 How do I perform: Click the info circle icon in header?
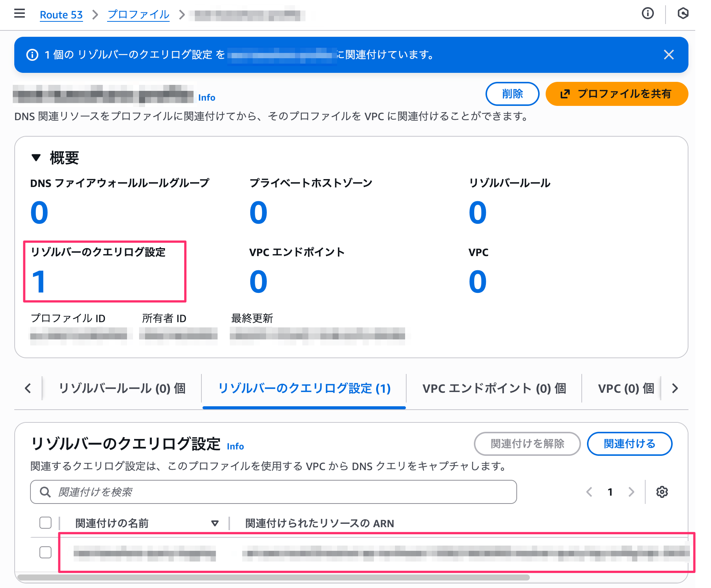(647, 14)
